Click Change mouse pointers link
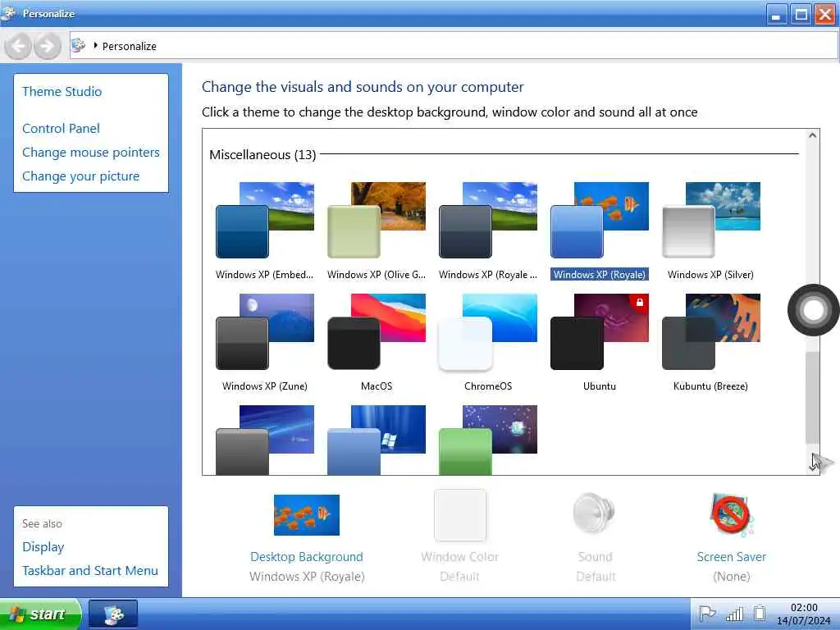Viewport: 840px width, 630px height. coord(91,152)
